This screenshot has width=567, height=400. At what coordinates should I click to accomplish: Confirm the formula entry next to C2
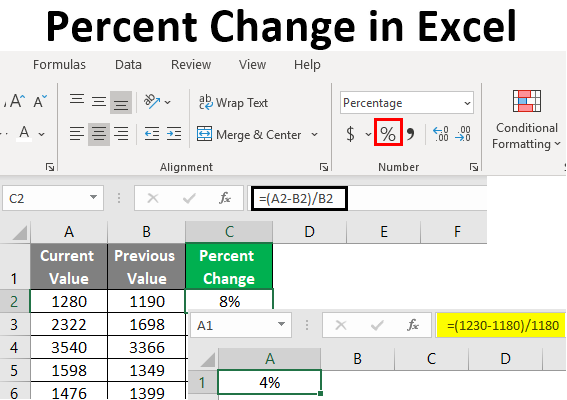pos(189,198)
